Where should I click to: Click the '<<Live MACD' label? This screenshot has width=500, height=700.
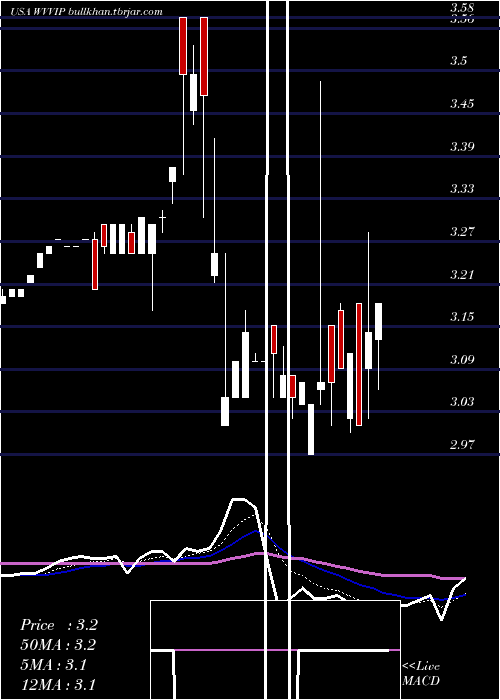(421, 674)
